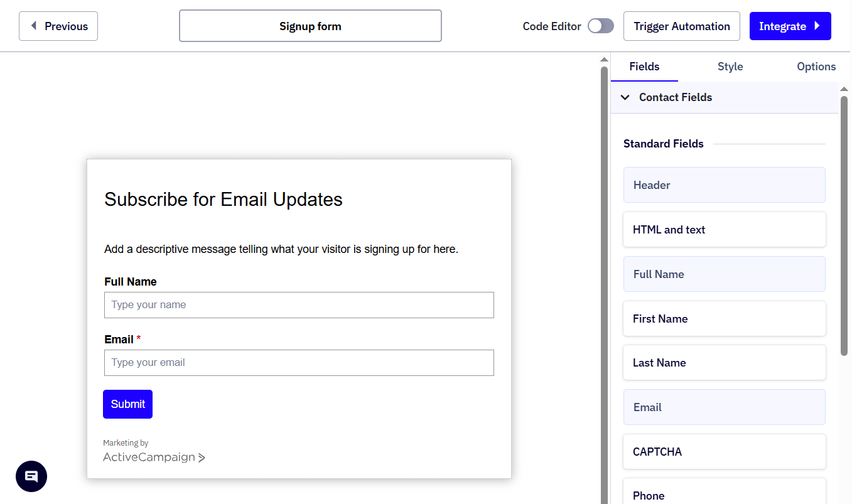Image resolution: width=852 pixels, height=504 pixels.
Task: Select the HTML and text field
Action: (724, 229)
